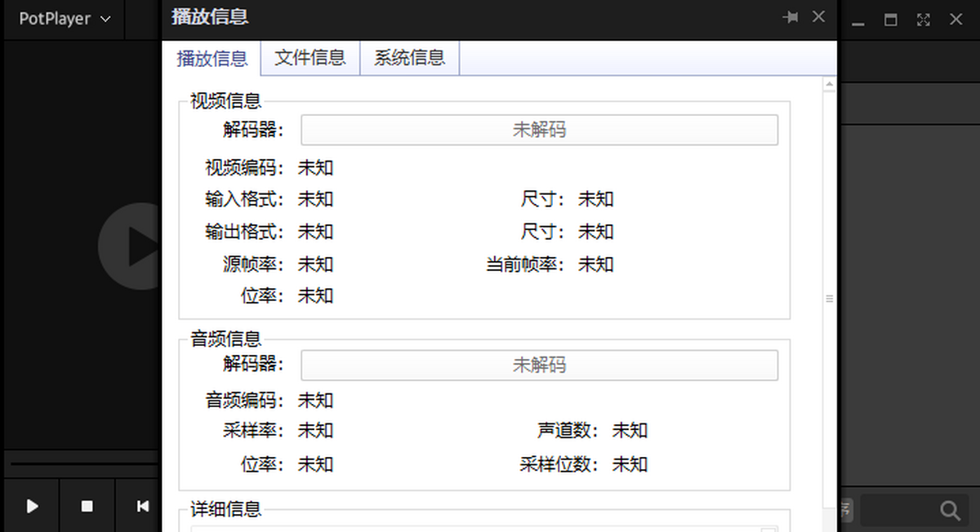
Task: Switch to the 系统信息 tab
Action: pos(410,58)
